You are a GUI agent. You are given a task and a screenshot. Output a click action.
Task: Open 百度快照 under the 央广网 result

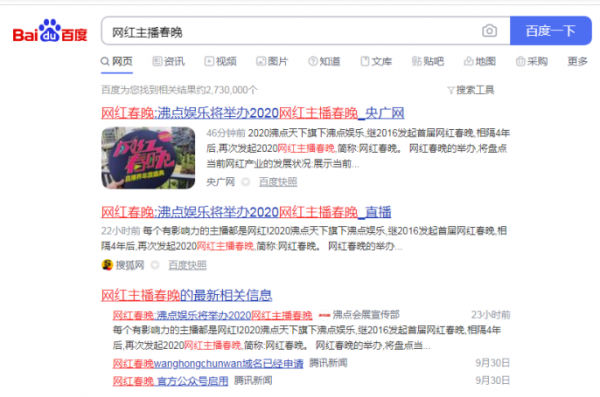[278, 182]
